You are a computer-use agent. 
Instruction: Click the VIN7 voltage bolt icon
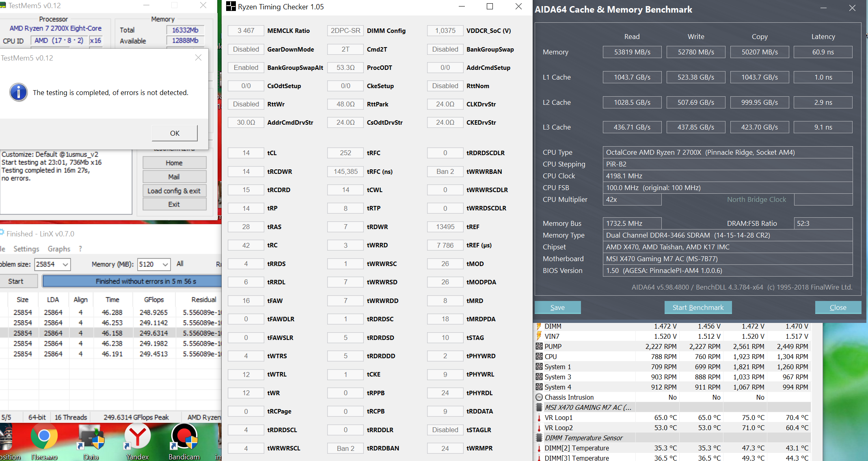tap(539, 336)
